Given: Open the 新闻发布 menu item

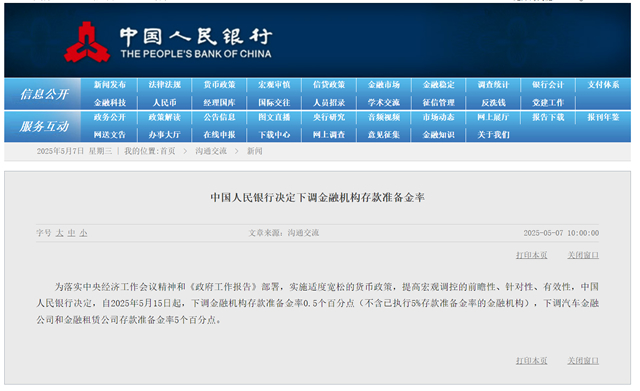Looking at the screenshot, I should 110,85.
